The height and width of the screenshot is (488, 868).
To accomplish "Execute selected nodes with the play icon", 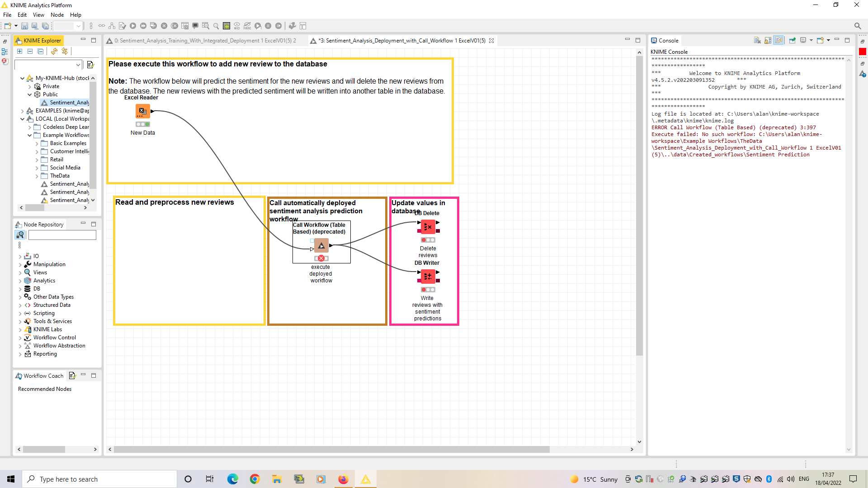I will [133, 26].
